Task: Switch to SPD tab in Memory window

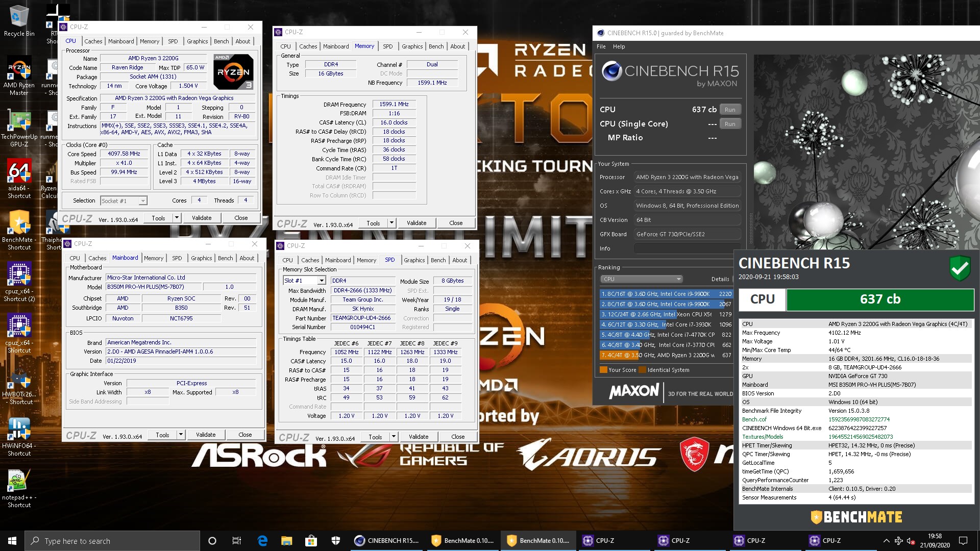Action: pos(388,46)
